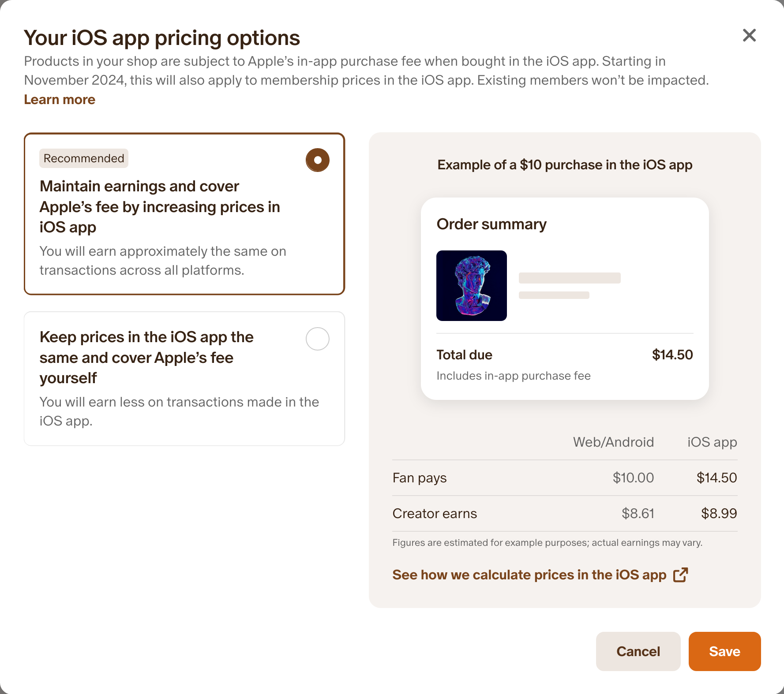The height and width of the screenshot is (694, 784).
Task: Select the Keep prices the same radio button
Action: click(x=318, y=339)
